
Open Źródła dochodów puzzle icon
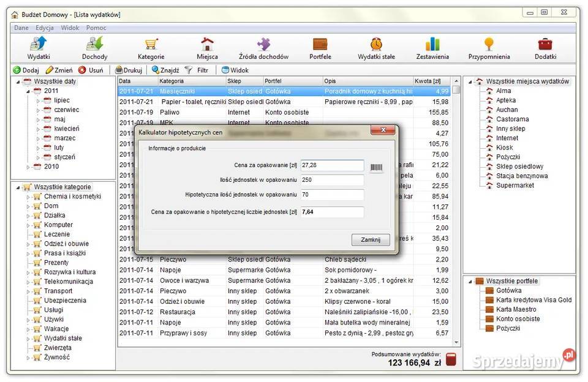click(263, 48)
